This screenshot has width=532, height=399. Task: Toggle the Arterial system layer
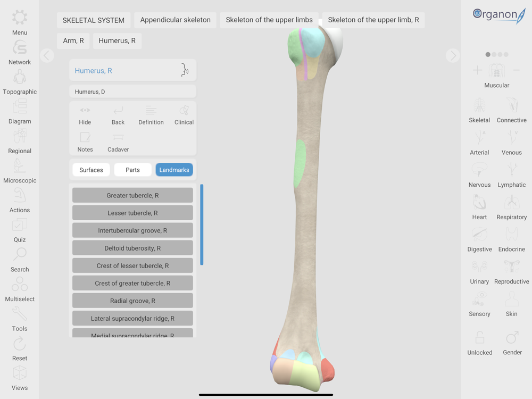click(x=479, y=138)
